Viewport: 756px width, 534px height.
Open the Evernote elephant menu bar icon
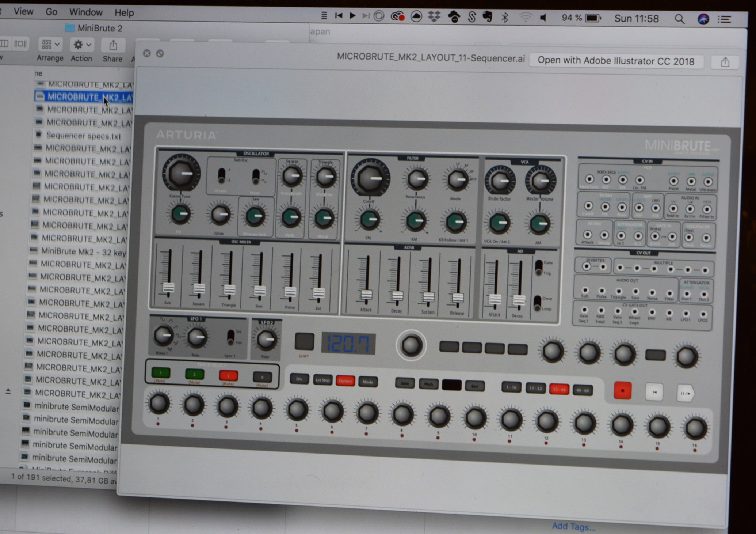487,17
